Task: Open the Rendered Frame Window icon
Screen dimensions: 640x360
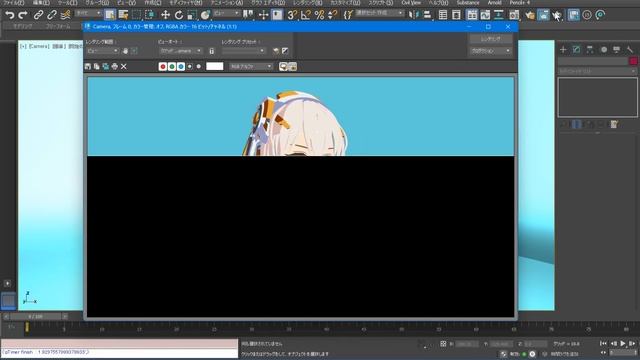Action: pos(543,15)
